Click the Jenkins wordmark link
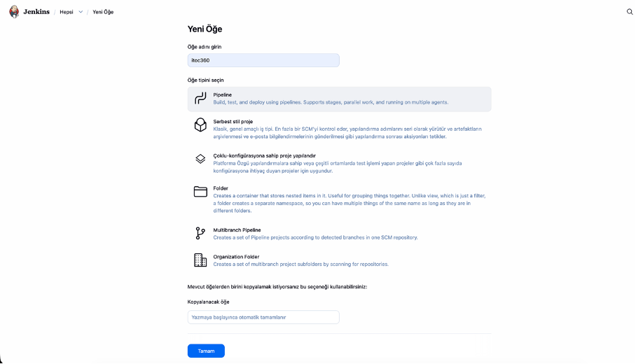Screen dimensions: 636x364 click(36, 12)
